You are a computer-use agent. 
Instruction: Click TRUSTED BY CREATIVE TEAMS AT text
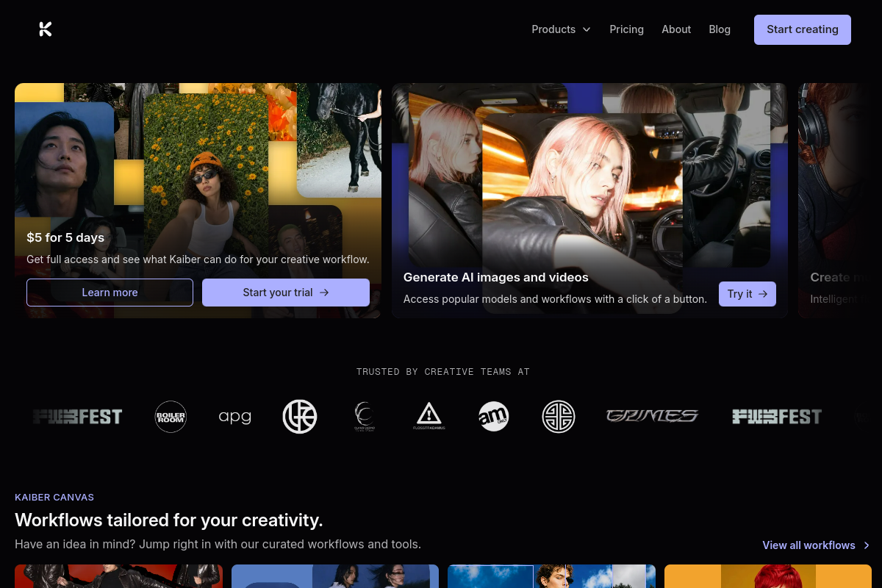coord(443,372)
